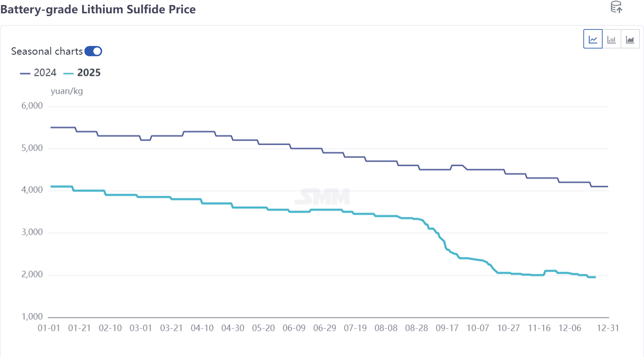Click the yuan/kg unit label
644x357 pixels.
[x=67, y=91]
